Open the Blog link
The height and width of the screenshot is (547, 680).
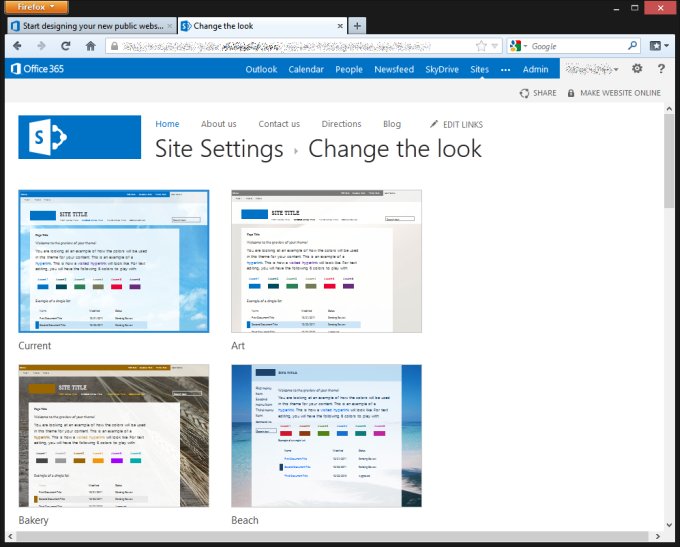click(x=392, y=124)
